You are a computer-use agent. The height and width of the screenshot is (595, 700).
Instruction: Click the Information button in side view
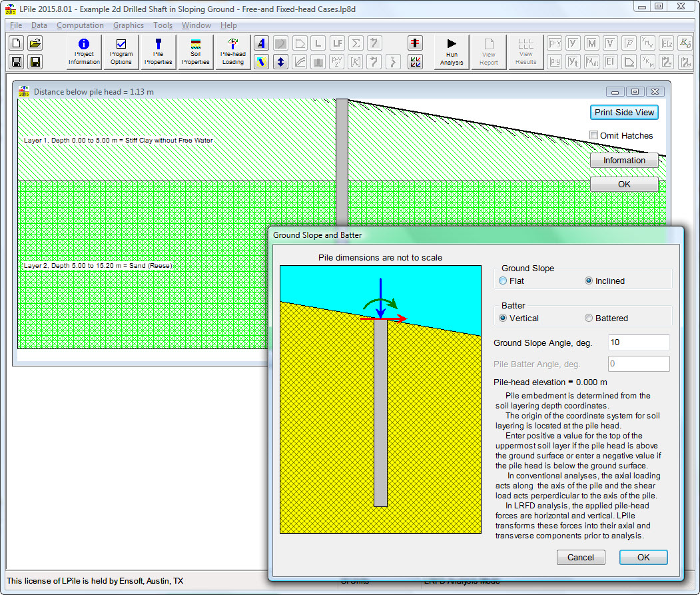tap(624, 161)
